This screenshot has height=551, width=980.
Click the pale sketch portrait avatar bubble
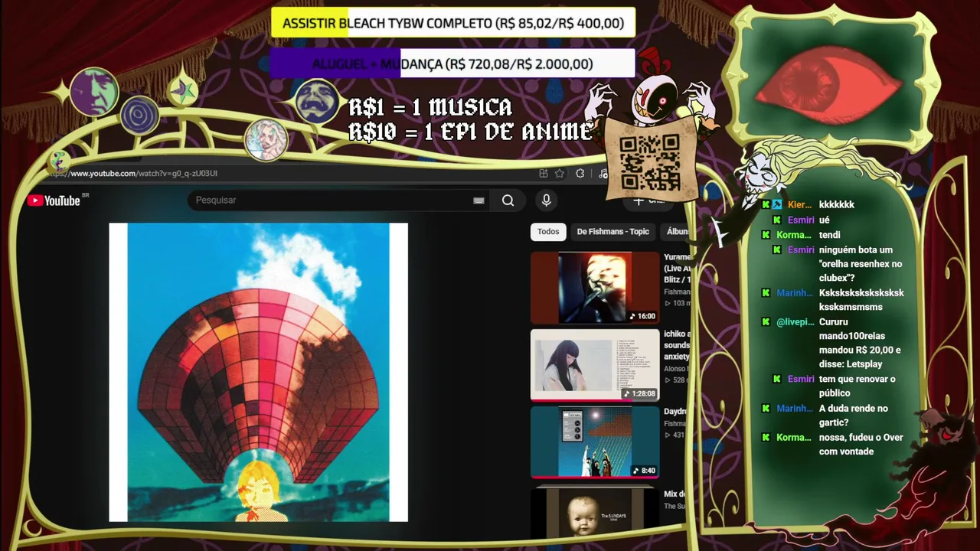click(x=266, y=140)
